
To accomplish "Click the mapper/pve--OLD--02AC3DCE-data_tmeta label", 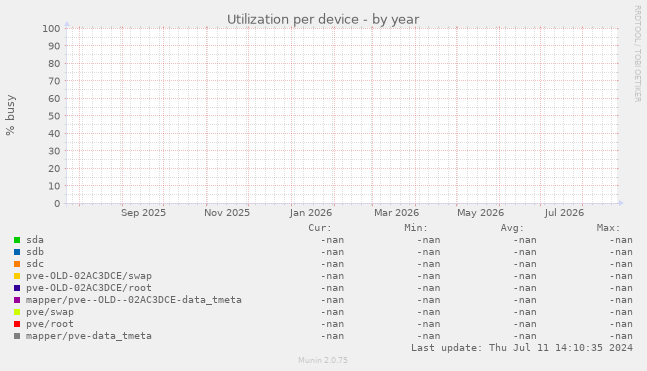I will [x=134, y=300].
